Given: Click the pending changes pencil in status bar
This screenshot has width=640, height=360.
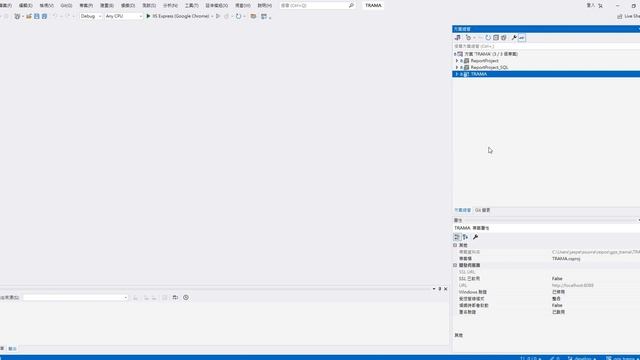Looking at the screenshot, I should coord(554,358).
